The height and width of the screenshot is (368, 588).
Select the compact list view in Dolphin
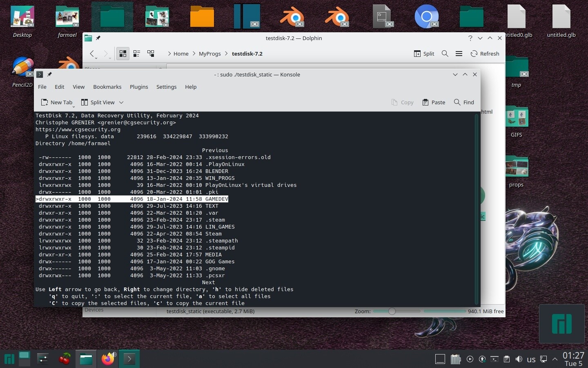[x=136, y=54]
